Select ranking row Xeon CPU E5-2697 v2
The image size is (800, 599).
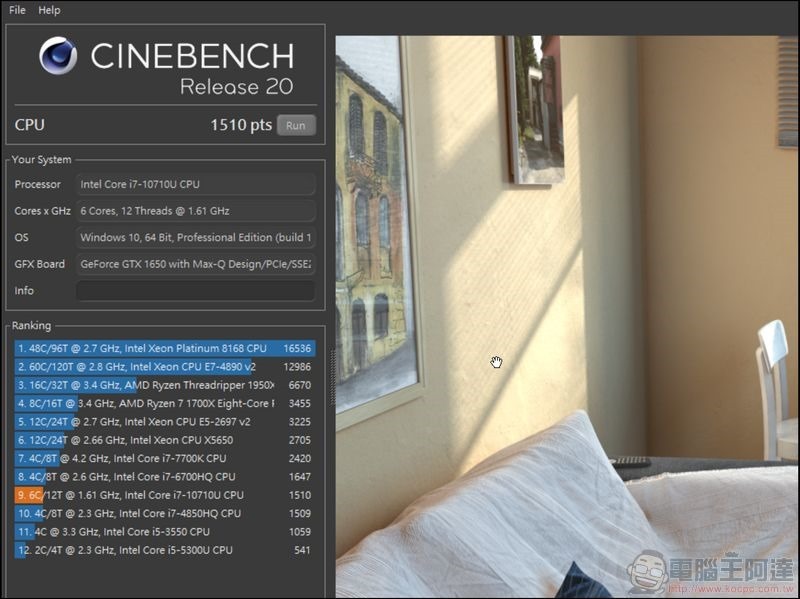pyautogui.click(x=165, y=421)
